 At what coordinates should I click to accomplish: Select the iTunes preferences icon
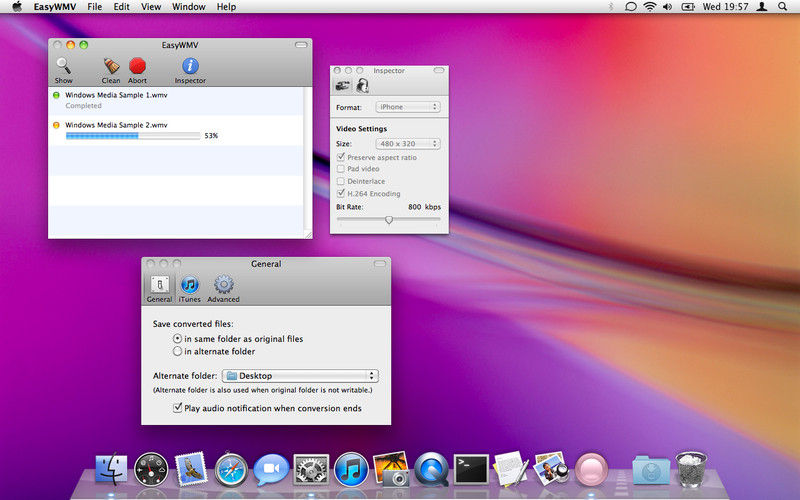tap(190, 285)
